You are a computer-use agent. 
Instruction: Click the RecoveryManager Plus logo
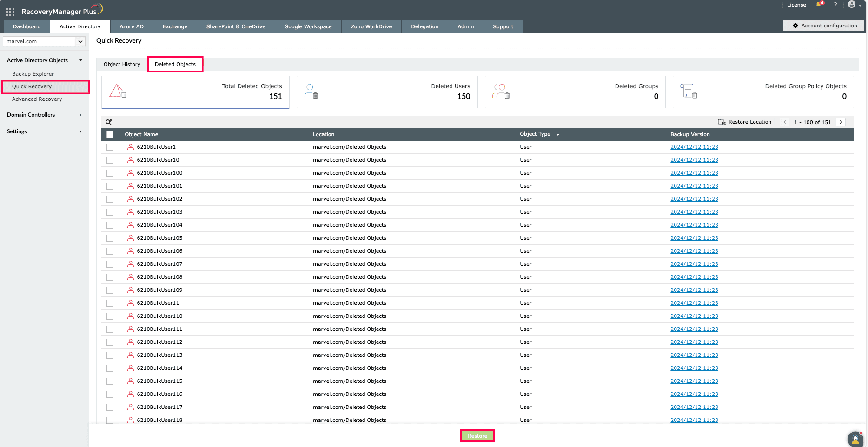(62, 10)
